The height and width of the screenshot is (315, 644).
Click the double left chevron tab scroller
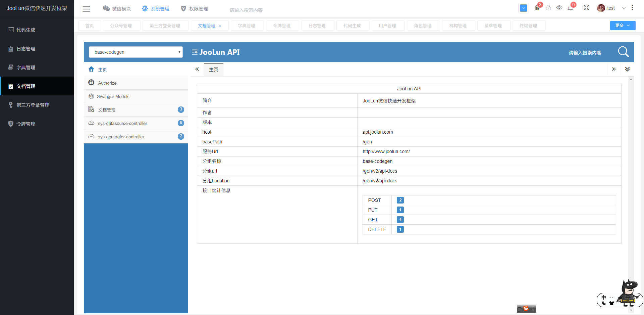197,69
